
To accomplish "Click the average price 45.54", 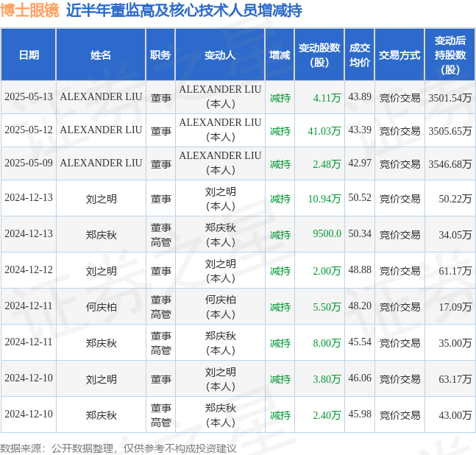I will pyautogui.click(x=360, y=342).
